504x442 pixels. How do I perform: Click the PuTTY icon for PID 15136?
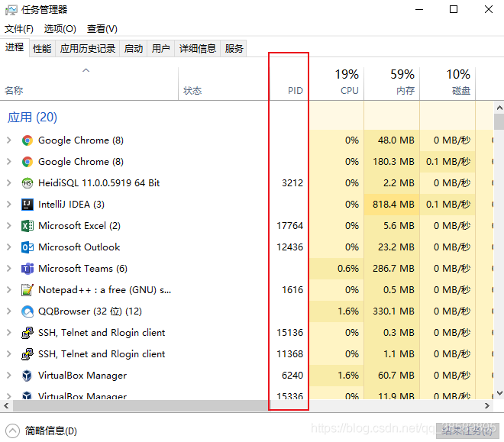(27, 333)
